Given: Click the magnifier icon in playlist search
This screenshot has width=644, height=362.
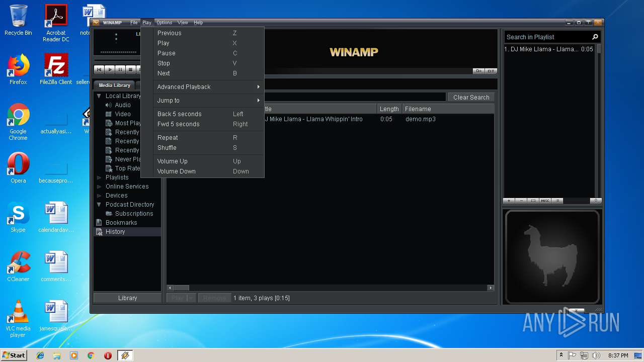Looking at the screenshot, I should pos(595,37).
